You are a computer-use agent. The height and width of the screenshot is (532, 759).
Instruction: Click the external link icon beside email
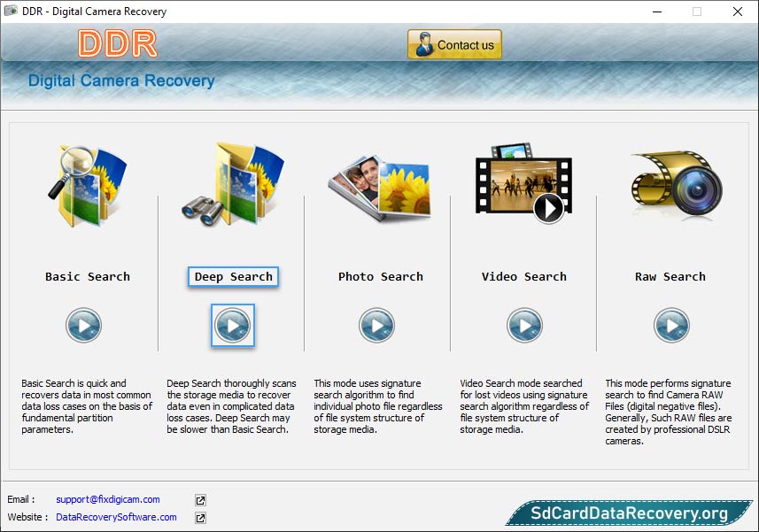(x=200, y=500)
